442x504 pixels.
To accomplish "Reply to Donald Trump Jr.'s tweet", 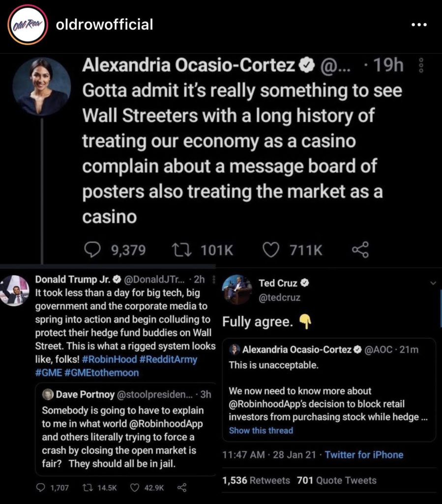I will [42, 488].
